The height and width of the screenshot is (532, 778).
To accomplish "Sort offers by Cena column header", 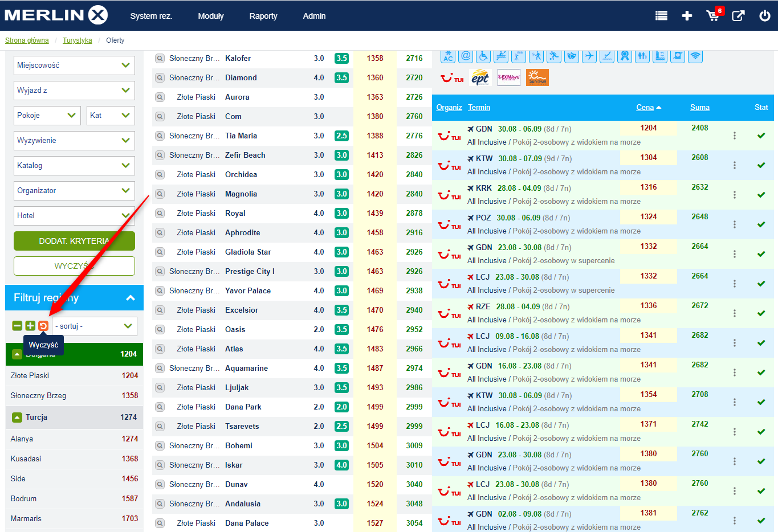I will [645, 107].
